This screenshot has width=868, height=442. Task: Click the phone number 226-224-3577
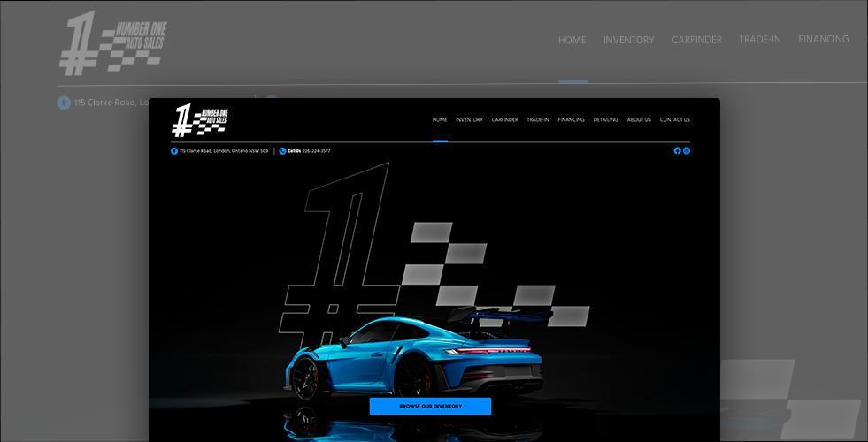click(x=316, y=151)
